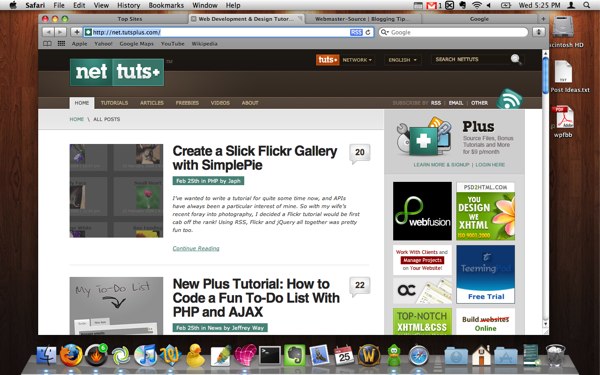Open Terminal from the Dock
This screenshot has width=600, height=375.
tap(270, 355)
